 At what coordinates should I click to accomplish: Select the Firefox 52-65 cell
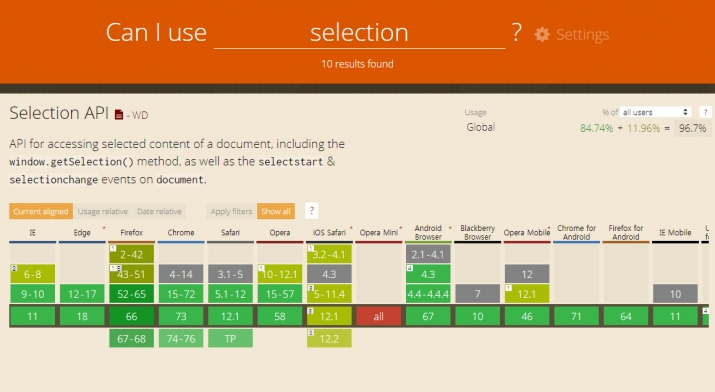[131, 294]
